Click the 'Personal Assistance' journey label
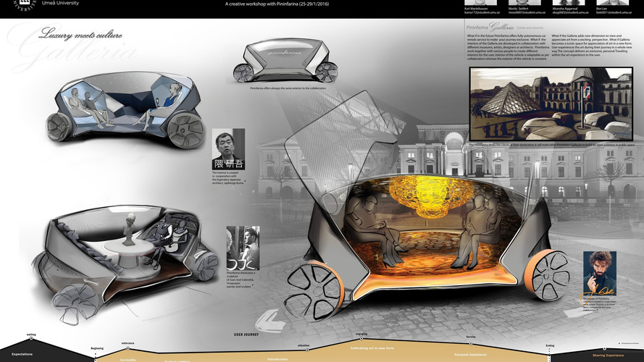This screenshot has height=362, width=644. pos(470,355)
